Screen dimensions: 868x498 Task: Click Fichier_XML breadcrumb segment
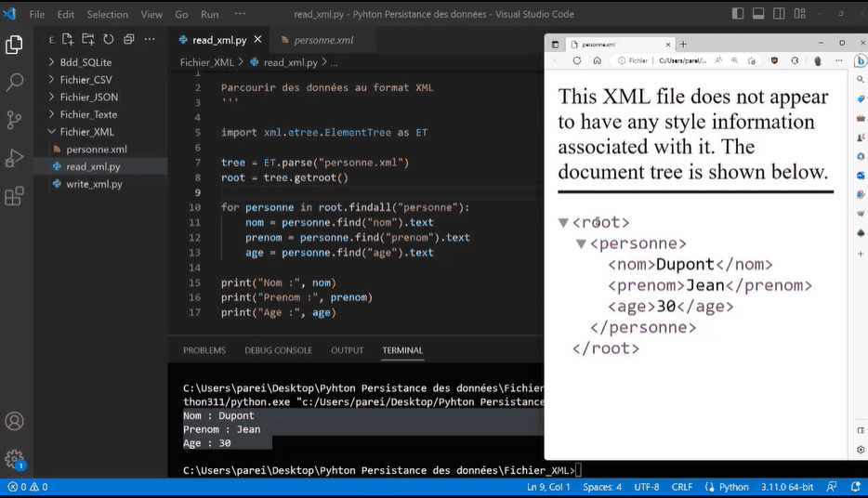207,62
